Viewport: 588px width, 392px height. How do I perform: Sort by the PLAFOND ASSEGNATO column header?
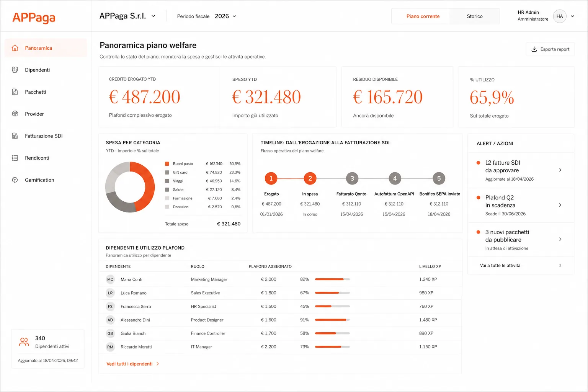(x=270, y=266)
